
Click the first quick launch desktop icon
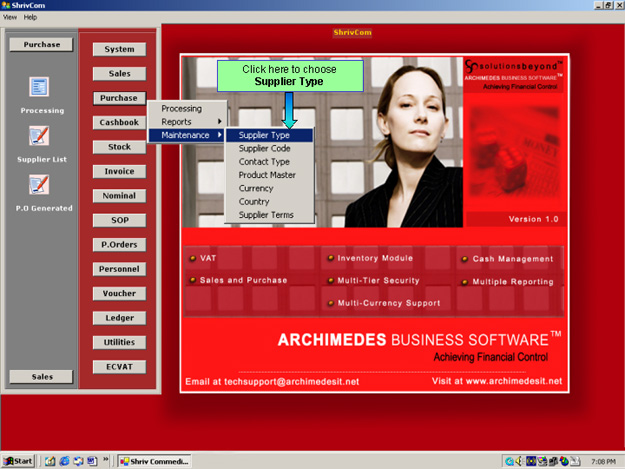pos(50,461)
